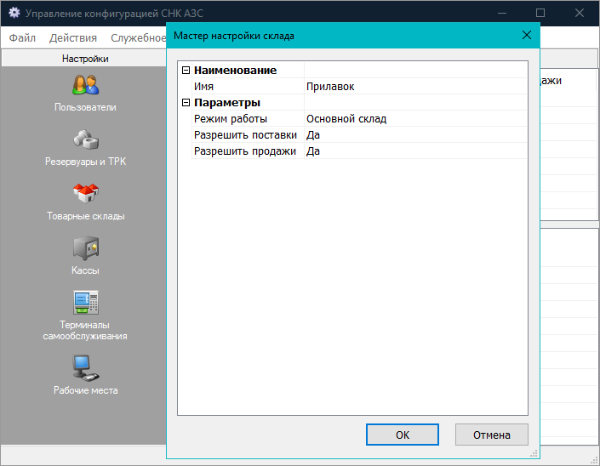Image resolution: width=600 pixels, height=466 pixels.
Task: Click the app gear icon in title bar
Action: [14, 12]
